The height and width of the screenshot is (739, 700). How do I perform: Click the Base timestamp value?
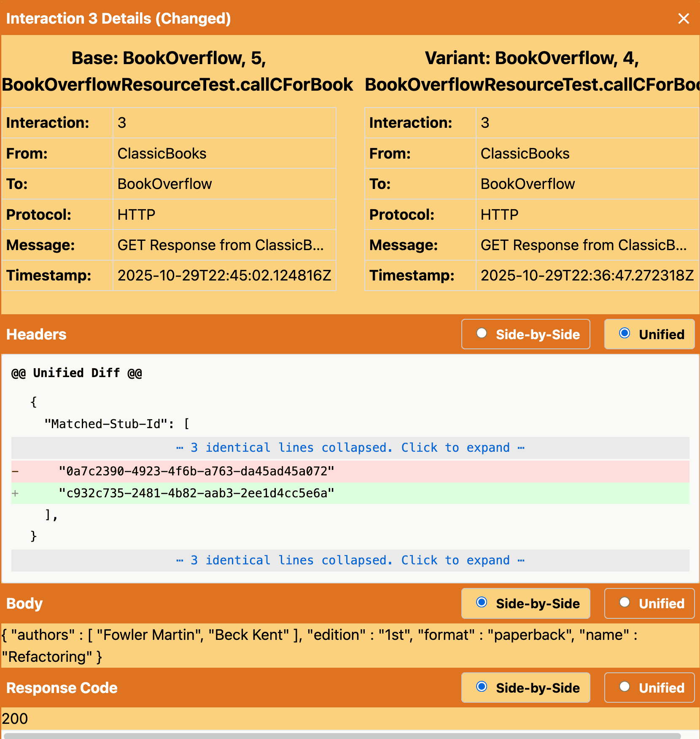click(224, 275)
